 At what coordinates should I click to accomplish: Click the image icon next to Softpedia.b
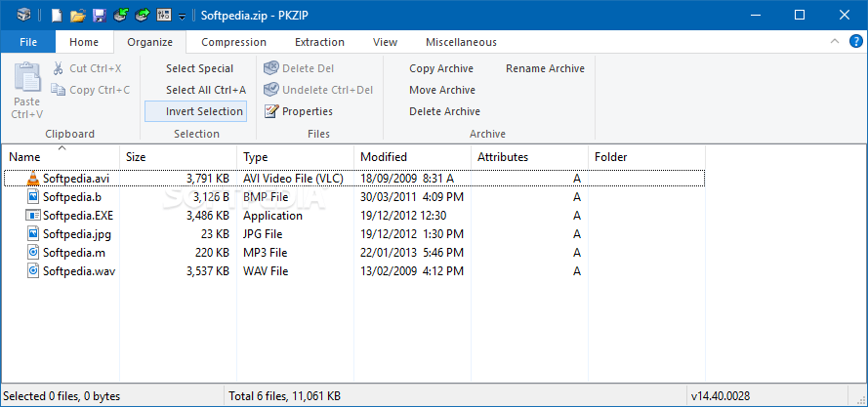(33, 196)
